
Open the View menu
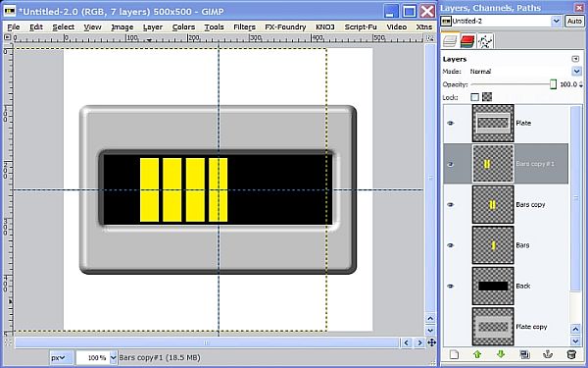pos(92,27)
